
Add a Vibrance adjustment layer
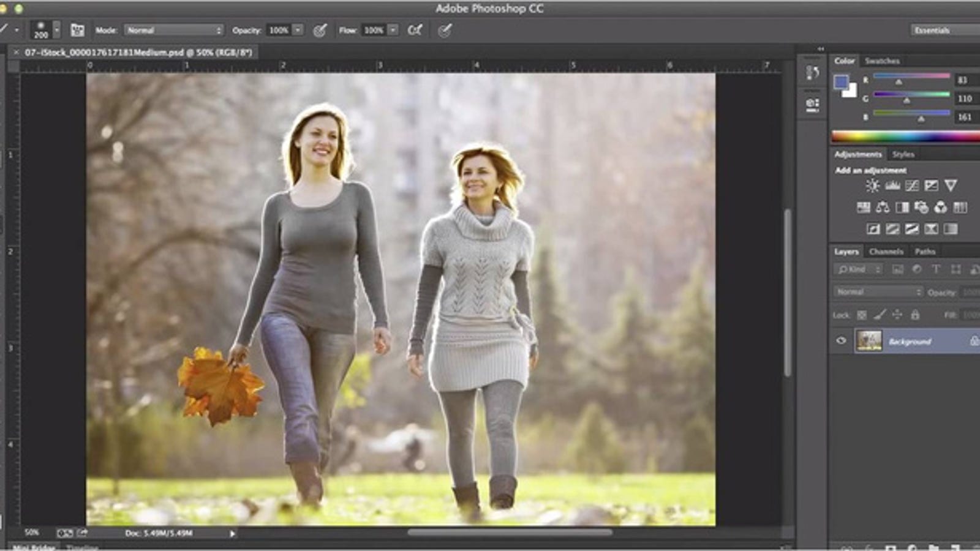(x=951, y=186)
